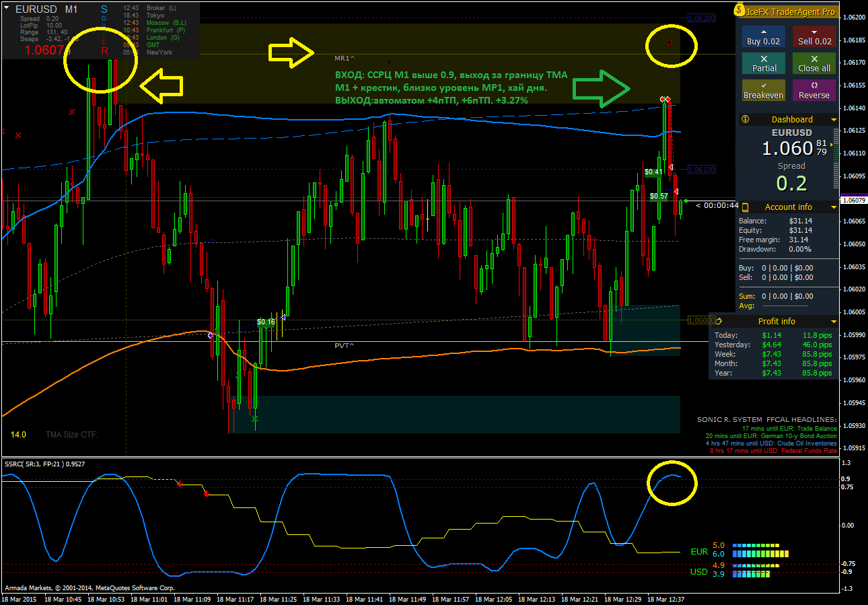The width and height of the screenshot is (868, 605).
Task: Click the Year profit row
Action: (x=774, y=373)
